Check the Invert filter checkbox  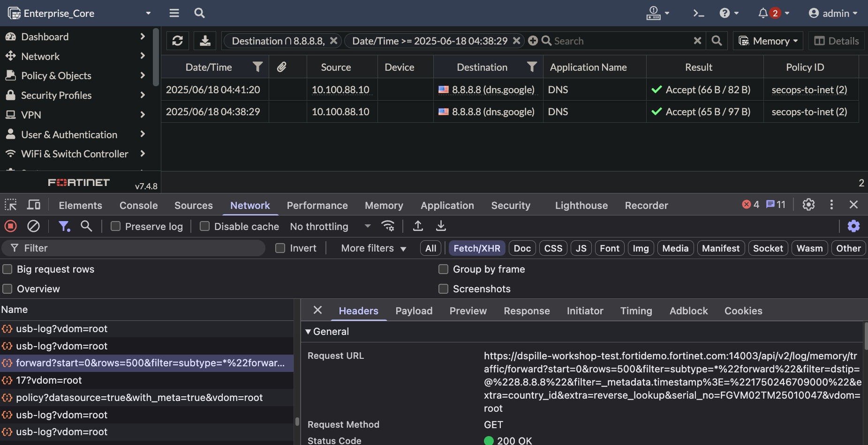click(x=280, y=248)
